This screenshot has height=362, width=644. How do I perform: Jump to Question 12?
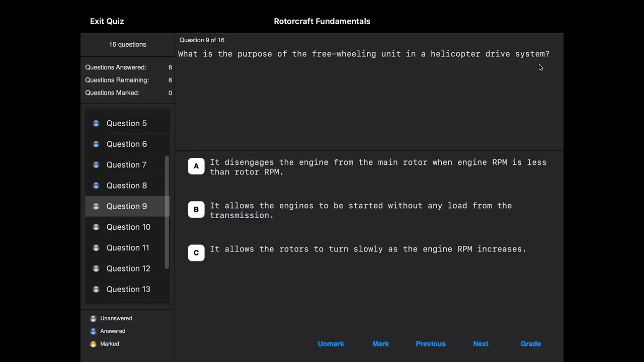tap(127, 268)
